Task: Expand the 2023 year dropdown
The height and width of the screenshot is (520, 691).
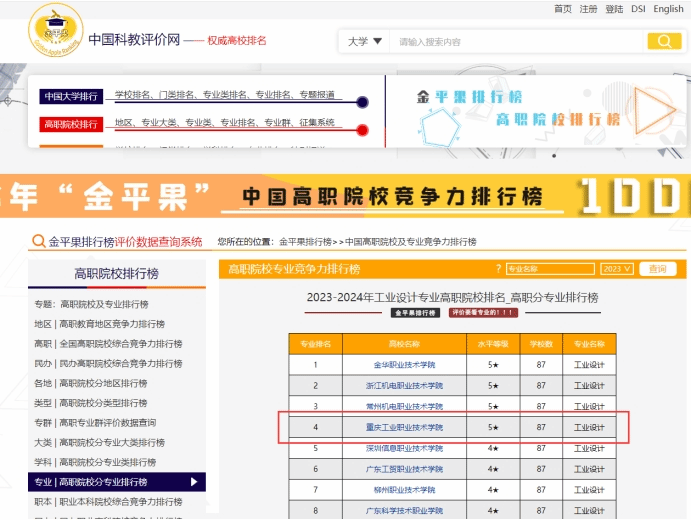Action: 617,269
